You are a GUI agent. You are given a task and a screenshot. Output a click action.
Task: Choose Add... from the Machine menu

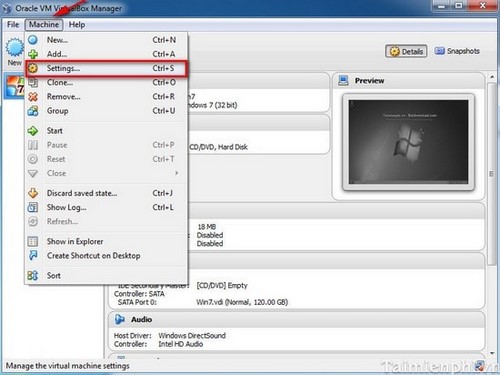coord(106,54)
